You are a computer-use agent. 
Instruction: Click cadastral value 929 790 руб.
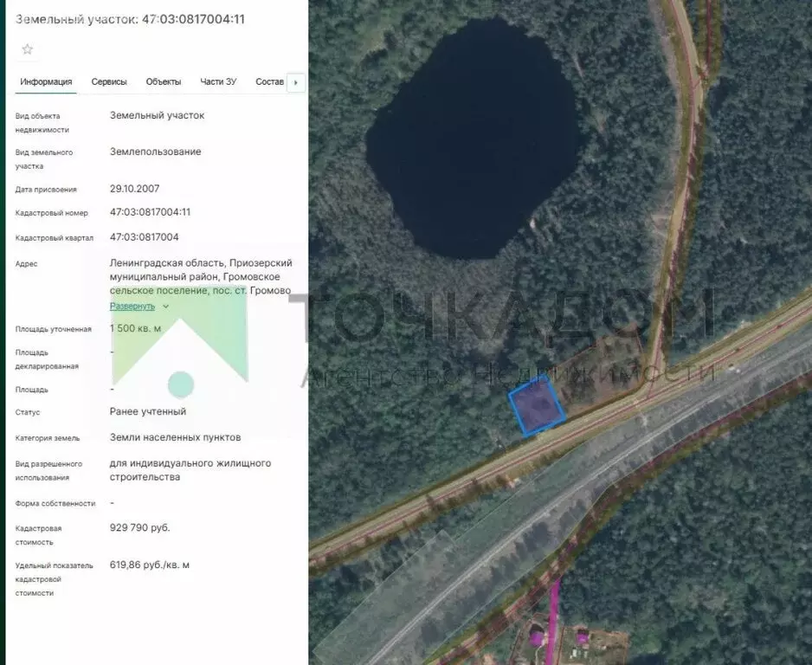coord(140,527)
